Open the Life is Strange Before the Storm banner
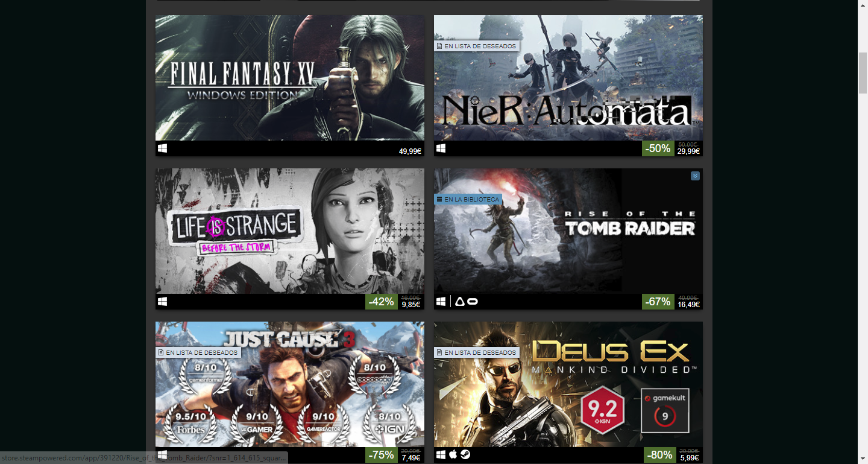 point(290,231)
